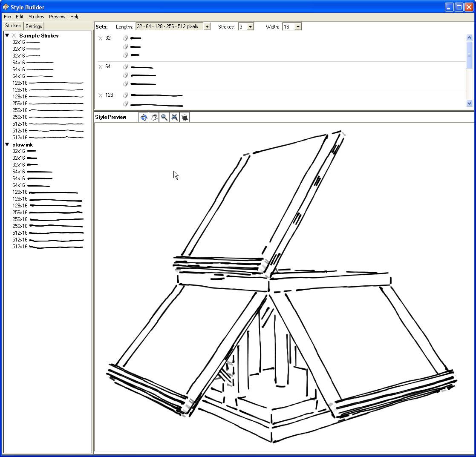The height and width of the screenshot is (457, 476).
Task: Open the Width dropdown
Action: 298,27
